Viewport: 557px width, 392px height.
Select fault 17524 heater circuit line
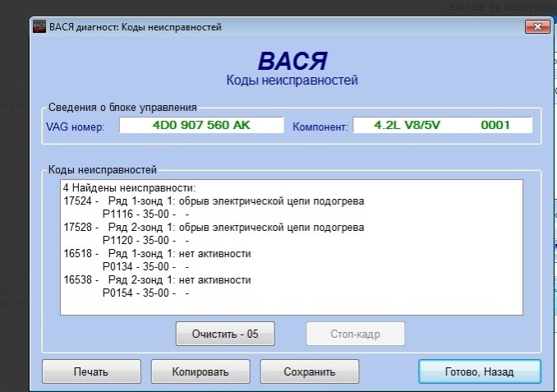(x=214, y=201)
